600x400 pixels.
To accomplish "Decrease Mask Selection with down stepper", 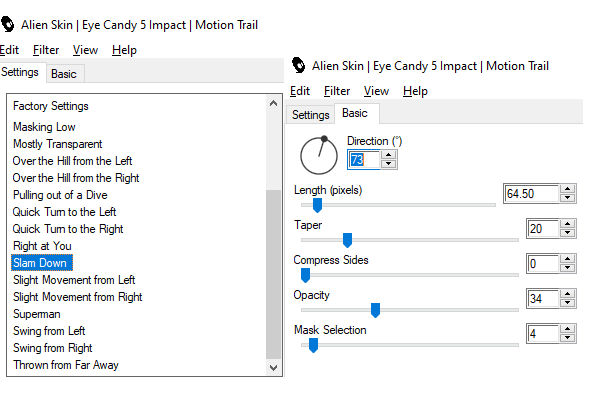I will pyautogui.click(x=567, y=338).
